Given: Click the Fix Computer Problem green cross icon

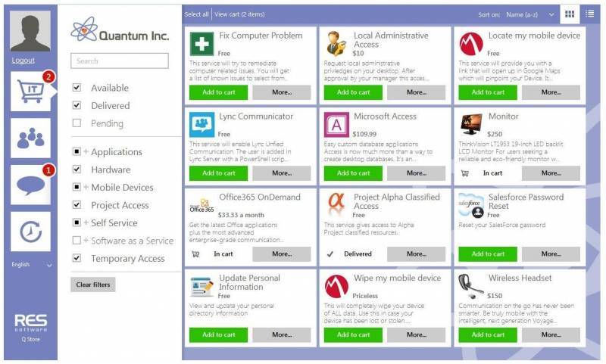Looking at the screenshot, I should pyautogui.click(x=201, y=44).
